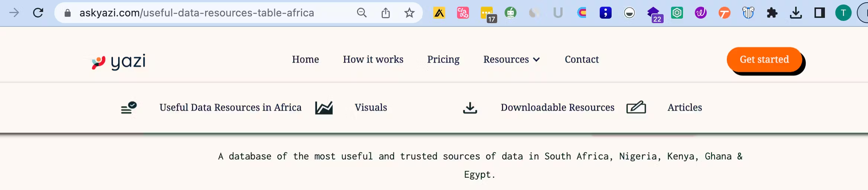Toggle the browser side panel icon

click(819, 13)
